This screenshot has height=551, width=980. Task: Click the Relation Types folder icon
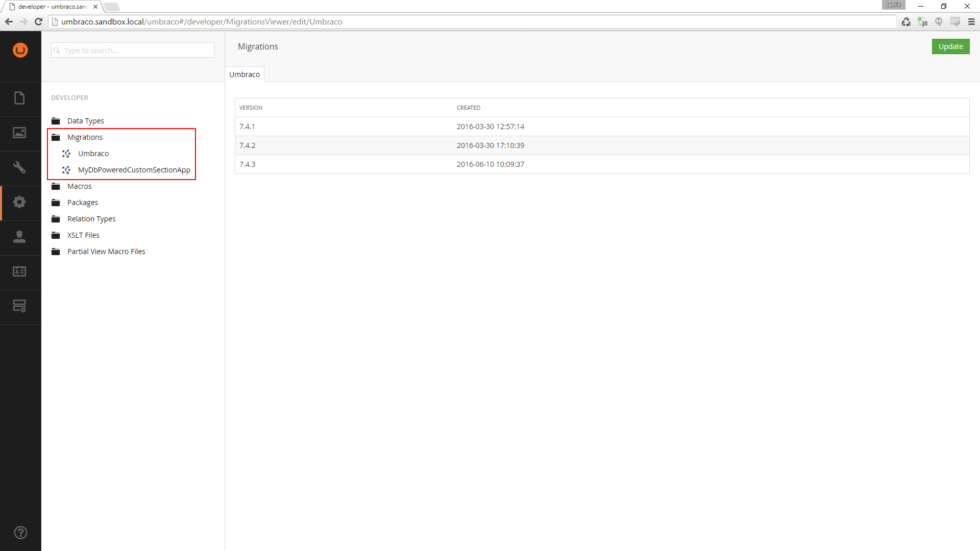[x=56, y=219]
